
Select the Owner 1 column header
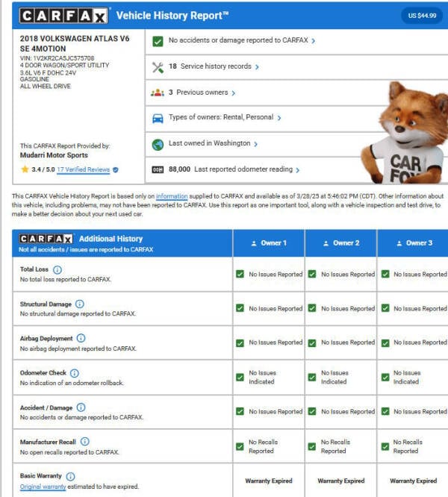click(269, 243)
